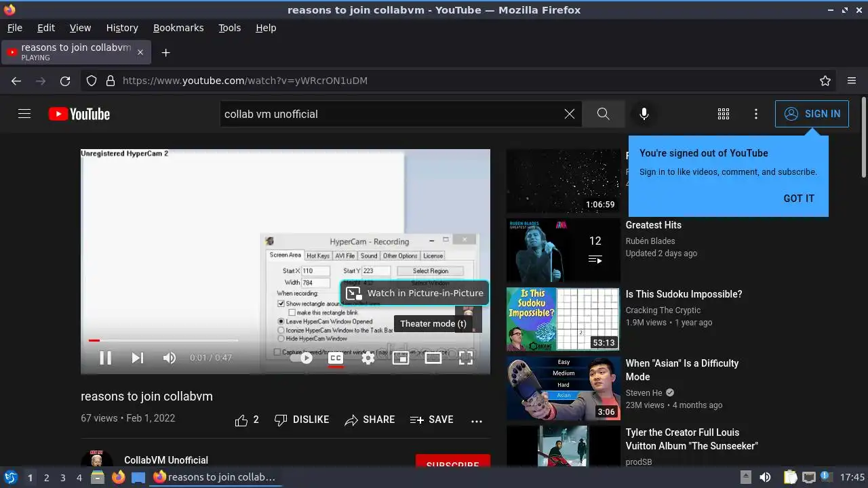The height and width of the screenshot is (488, 868).
Task: Enable the miniplayer icon
Action: [401, 358]
